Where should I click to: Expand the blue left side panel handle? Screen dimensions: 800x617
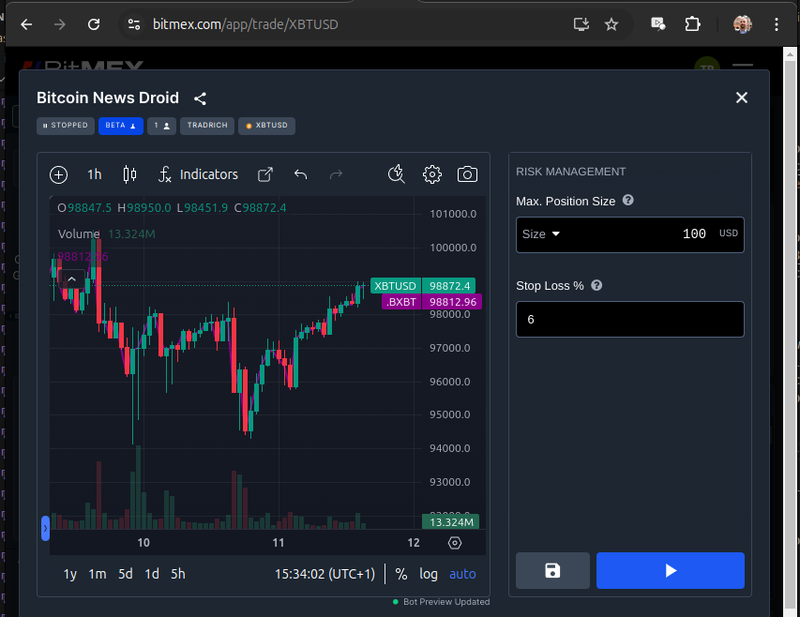pos(45,528)
